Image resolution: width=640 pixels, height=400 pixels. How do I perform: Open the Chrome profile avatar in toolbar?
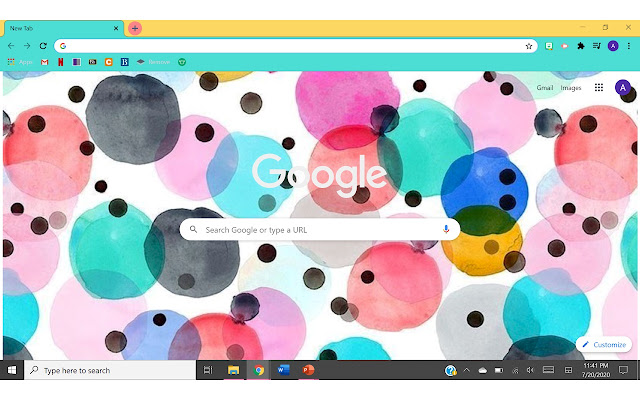click(613, 46)
